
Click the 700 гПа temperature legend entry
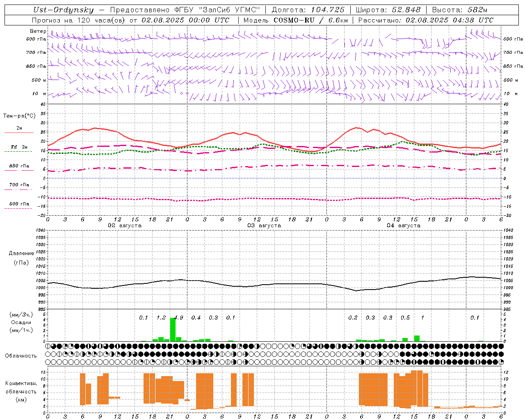(19, 185)
